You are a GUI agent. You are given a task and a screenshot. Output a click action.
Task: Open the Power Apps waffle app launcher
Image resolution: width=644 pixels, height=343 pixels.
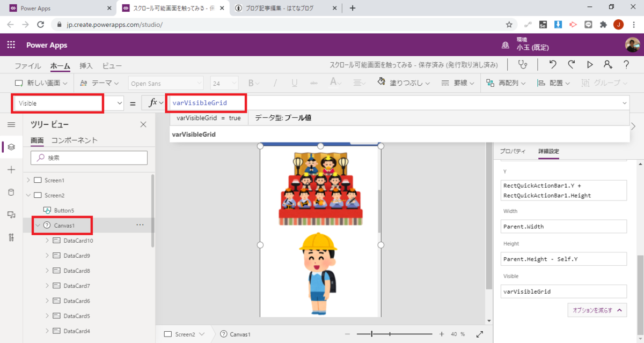[11, 45]
